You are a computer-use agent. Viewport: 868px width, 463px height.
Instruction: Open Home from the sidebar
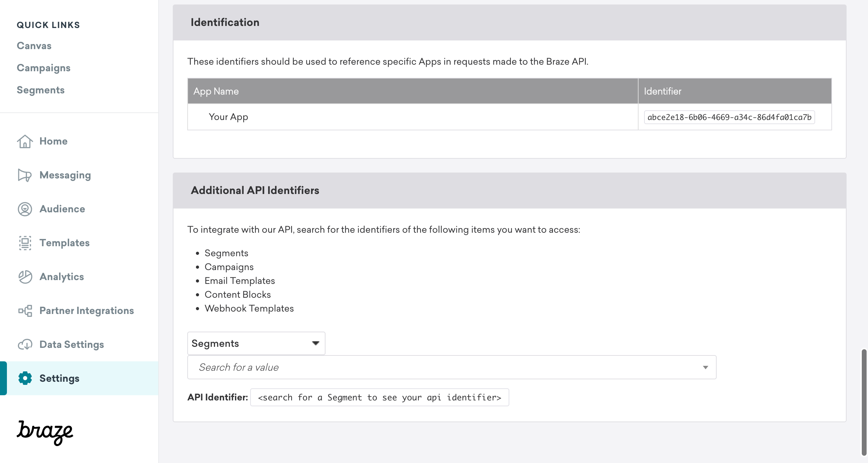(54, 141)
